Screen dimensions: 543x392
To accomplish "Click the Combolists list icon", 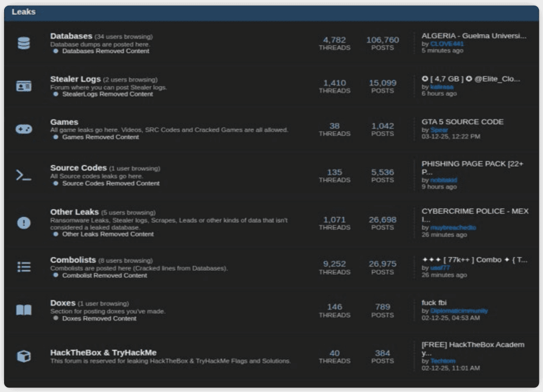I will (23, 267).
